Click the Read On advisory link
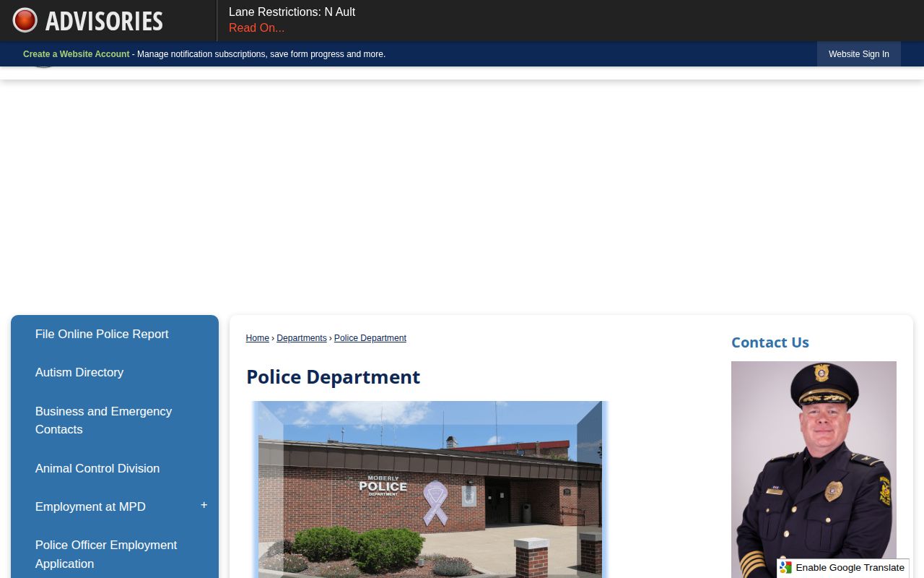 [x=256, y=28]
